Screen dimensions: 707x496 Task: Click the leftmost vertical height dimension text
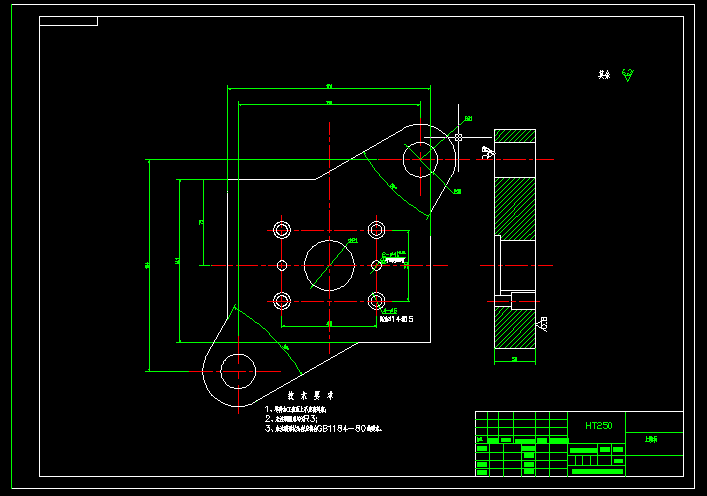(147, 266)
